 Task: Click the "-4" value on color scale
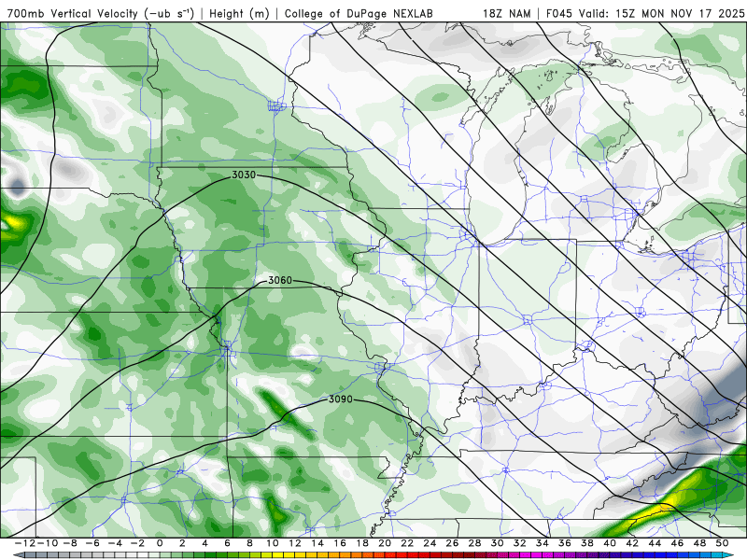(x=115, y=543)
